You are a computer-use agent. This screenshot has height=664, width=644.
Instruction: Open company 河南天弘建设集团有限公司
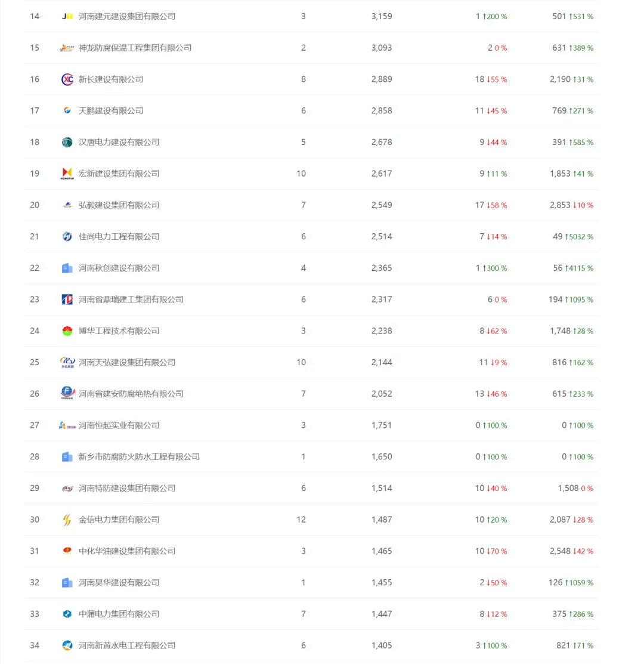[x=127, y=363]
